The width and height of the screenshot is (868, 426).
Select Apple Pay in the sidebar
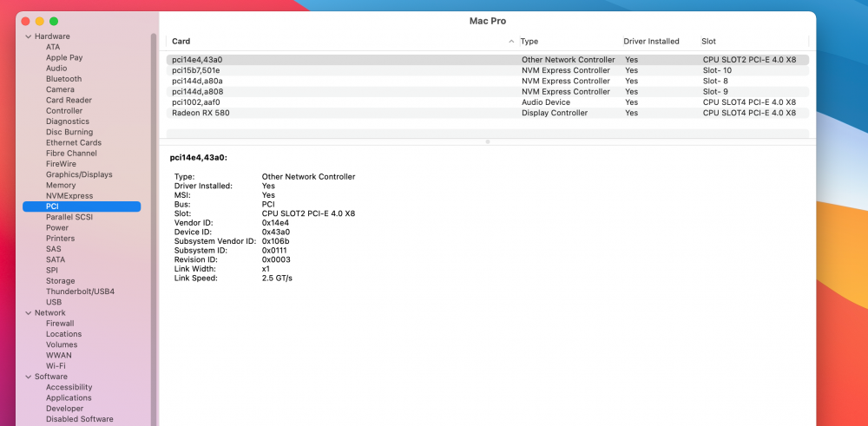(x=64, y=57)
